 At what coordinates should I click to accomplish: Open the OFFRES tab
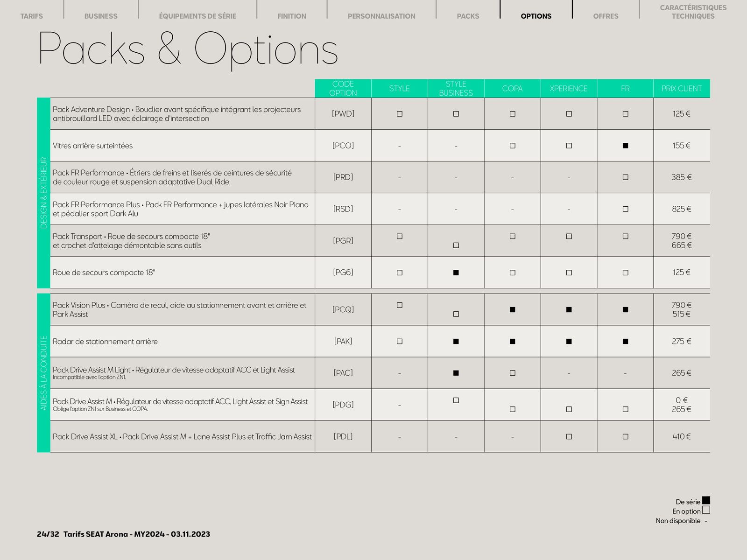[x=606, y=16]
